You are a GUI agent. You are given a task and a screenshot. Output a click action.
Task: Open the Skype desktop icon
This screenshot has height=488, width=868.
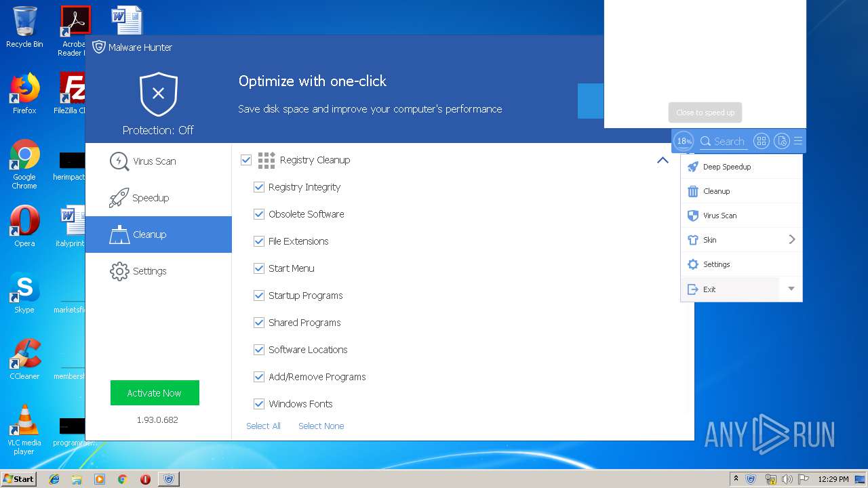coord(24,293)
